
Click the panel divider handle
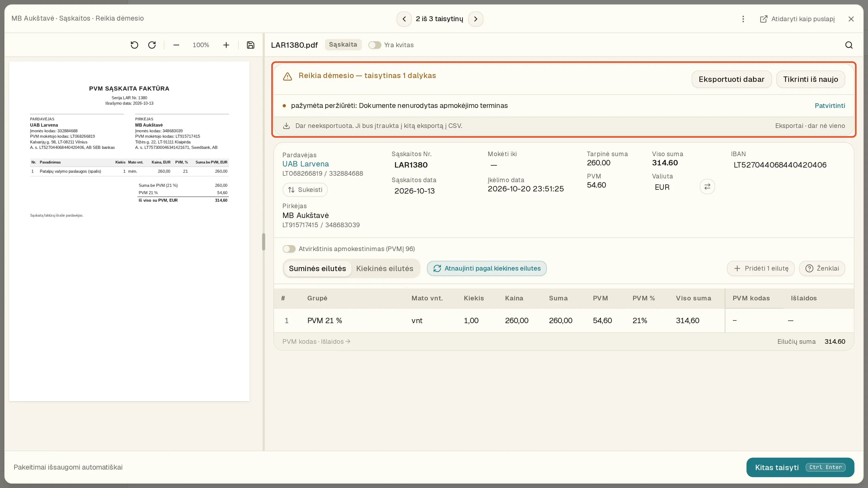(263, 242)
